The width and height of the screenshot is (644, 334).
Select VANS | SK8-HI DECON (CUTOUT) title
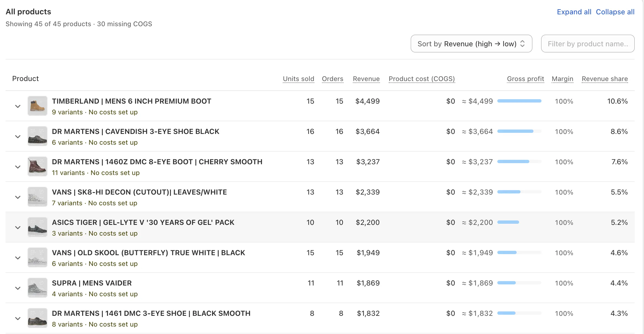tap(139, 192)
